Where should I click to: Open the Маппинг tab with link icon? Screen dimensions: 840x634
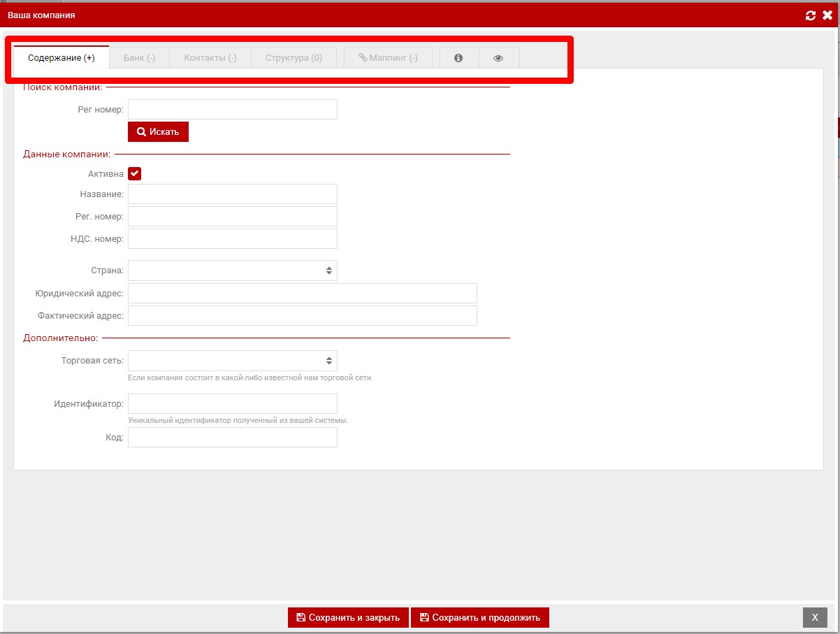point(388,58)
